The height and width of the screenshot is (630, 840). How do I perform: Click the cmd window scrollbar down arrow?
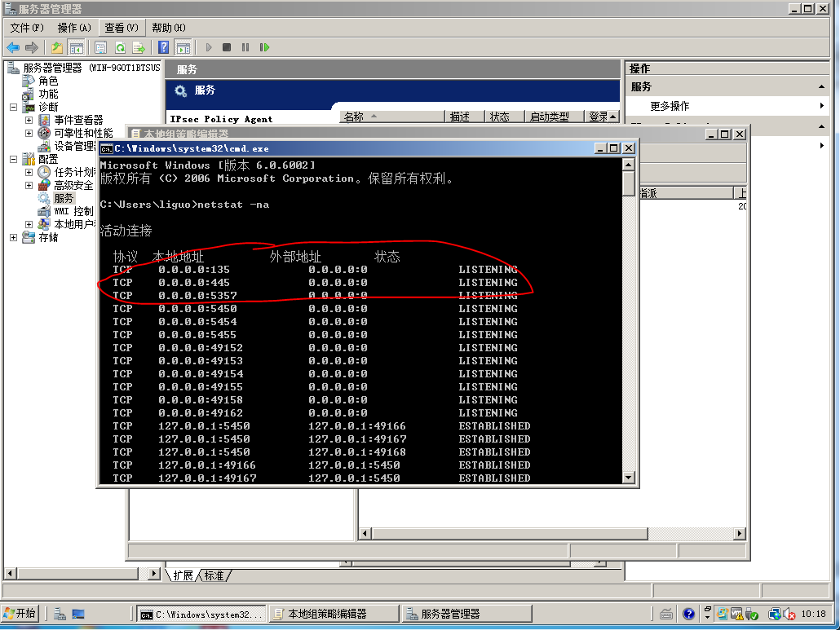coord(628,478)
